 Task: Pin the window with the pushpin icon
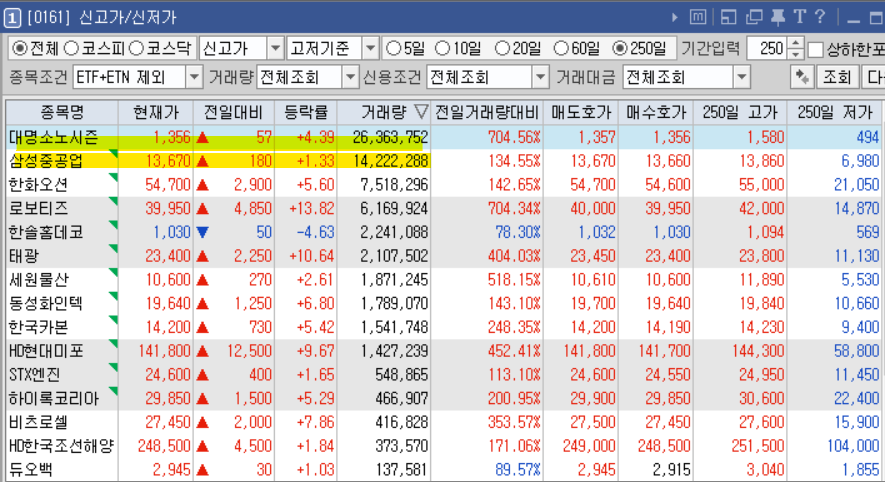point(778,17)
